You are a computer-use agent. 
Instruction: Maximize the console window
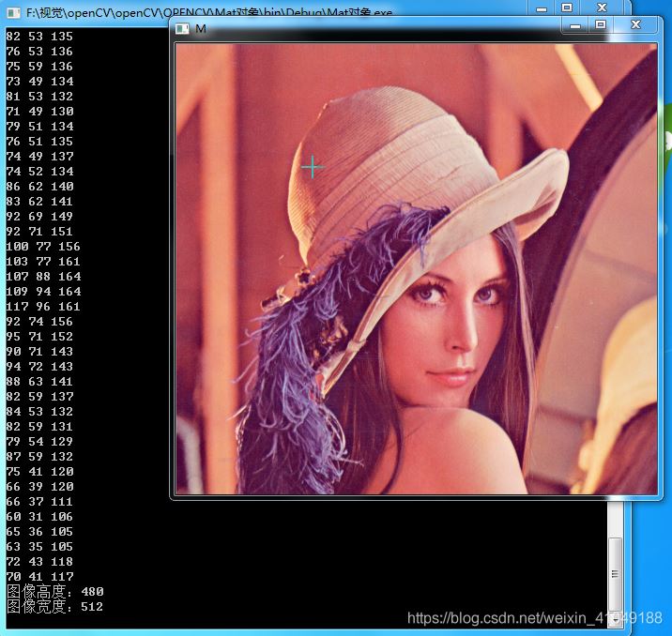tap(567, 8)
